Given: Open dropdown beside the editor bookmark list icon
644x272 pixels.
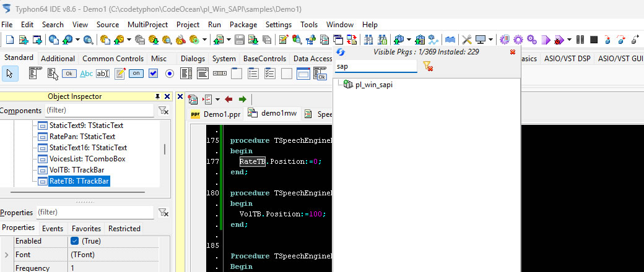Looking at the screenshot, I should (217, 100).
